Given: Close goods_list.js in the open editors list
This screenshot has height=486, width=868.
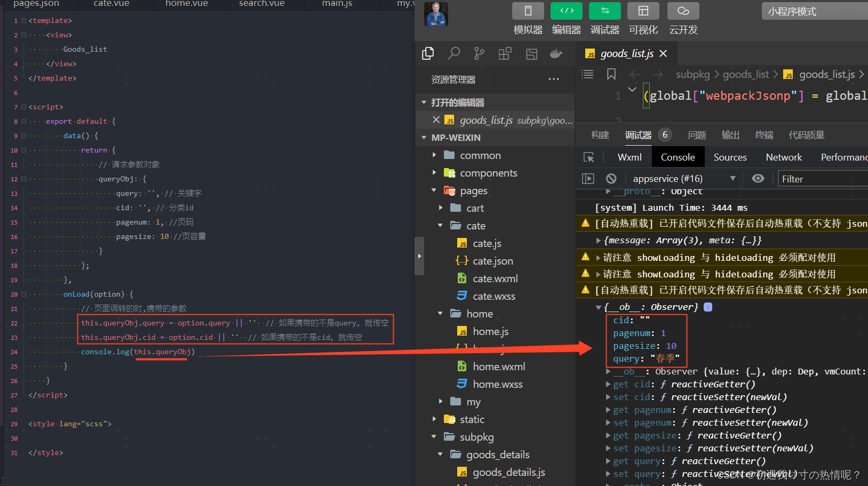Looking at the screenshot, I should [436, 119].
